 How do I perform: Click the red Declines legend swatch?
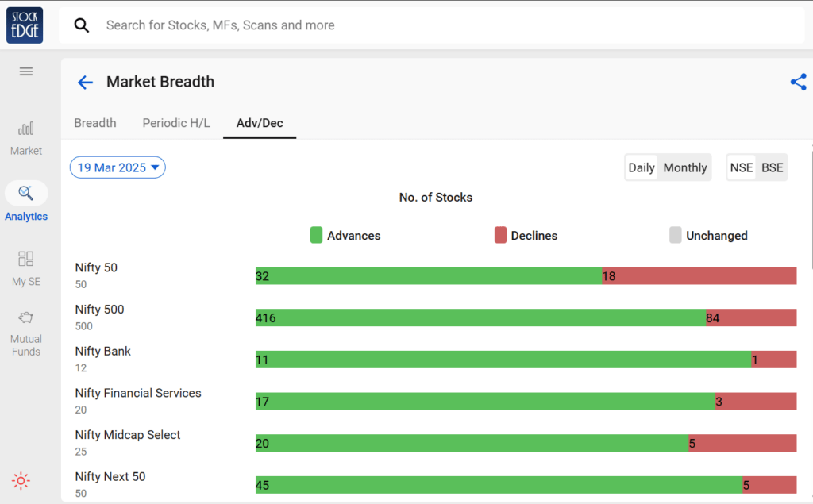[x=500, y=235]
